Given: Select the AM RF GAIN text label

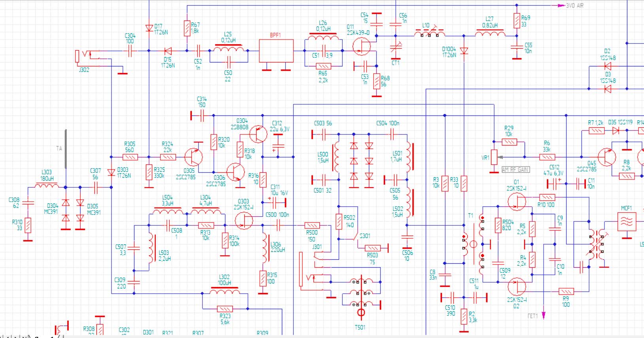Looking at the screenshot, I should point(516,170).
